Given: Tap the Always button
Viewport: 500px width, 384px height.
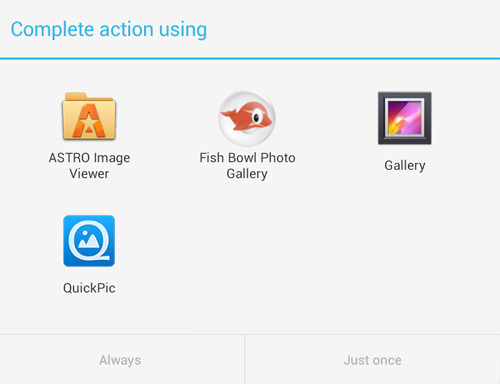Looking at the screenshot, I should (122, 359).
